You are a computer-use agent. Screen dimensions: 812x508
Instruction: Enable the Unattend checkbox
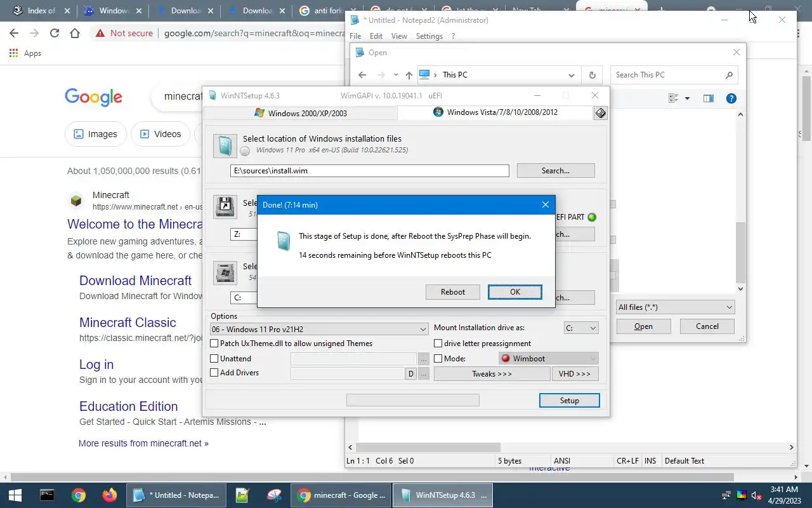(x=214, y=359)
